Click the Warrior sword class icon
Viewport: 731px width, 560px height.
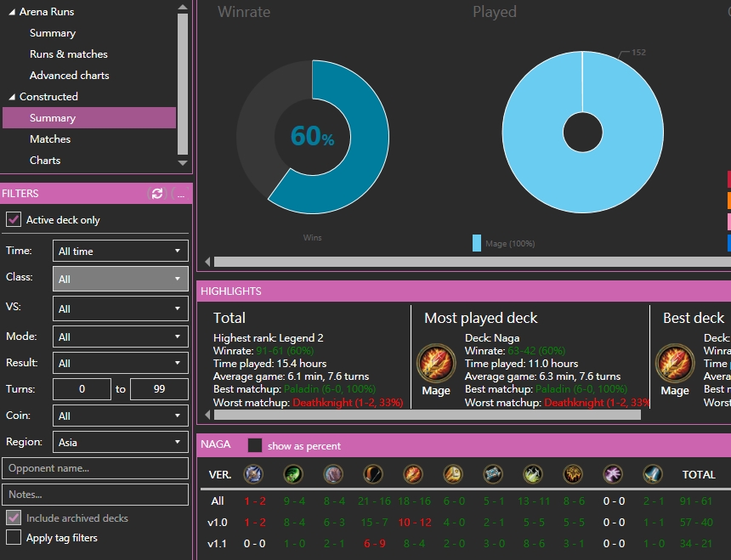click(653, 474)
